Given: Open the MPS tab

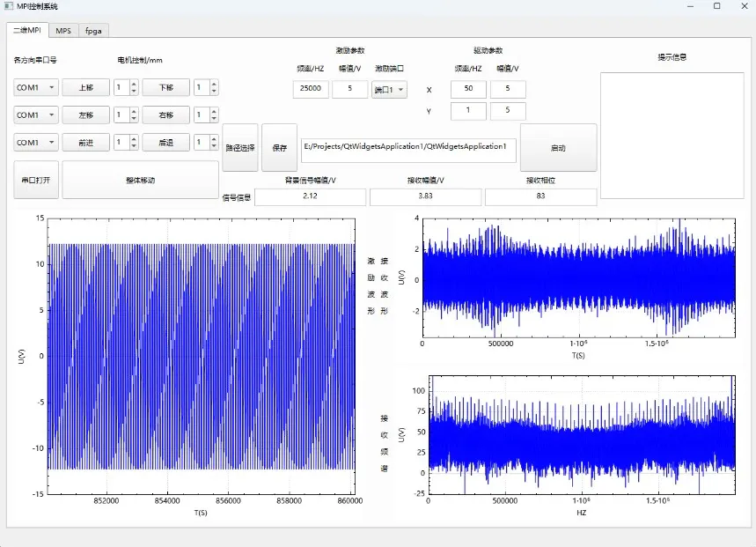Looking at the screenshot, I should 63,30.
